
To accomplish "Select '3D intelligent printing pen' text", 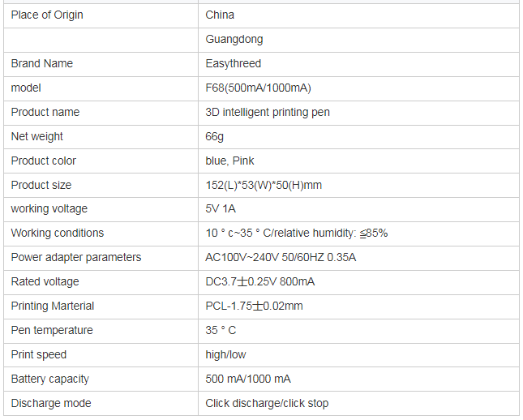I will click(x=268, y=112).
